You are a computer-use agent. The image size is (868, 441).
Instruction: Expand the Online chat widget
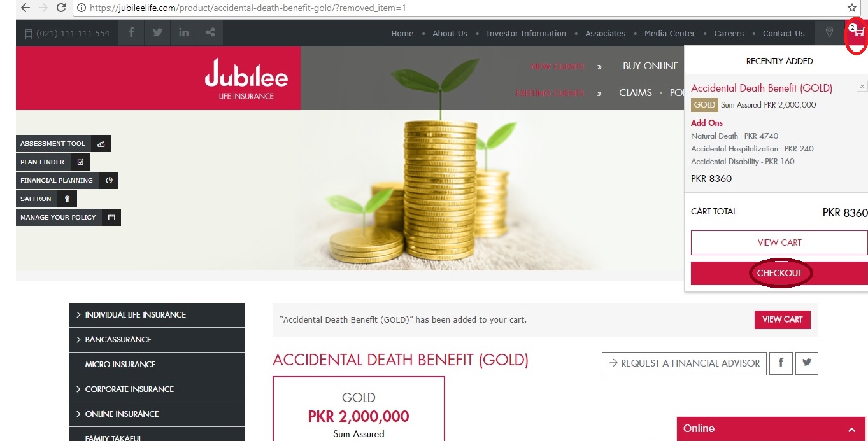[x=771, y=429]
